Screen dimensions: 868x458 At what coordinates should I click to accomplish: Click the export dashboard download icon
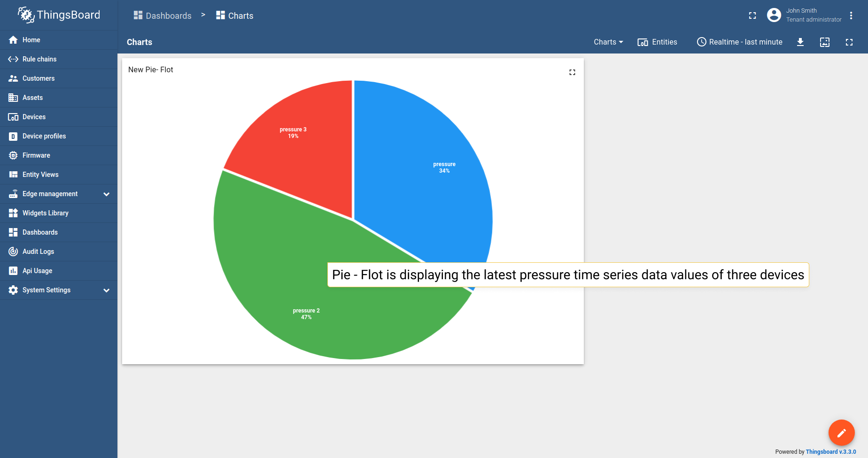(x=800, y=42)
